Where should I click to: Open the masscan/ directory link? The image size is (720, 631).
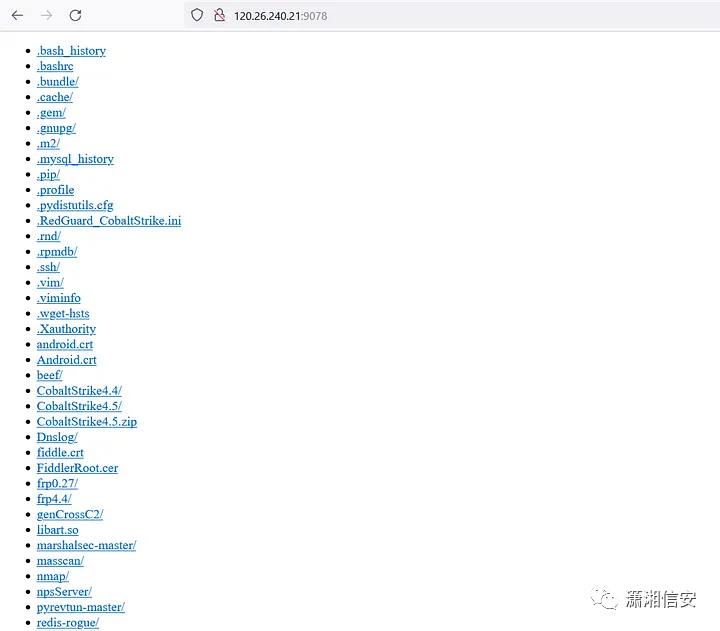[60, 561]
